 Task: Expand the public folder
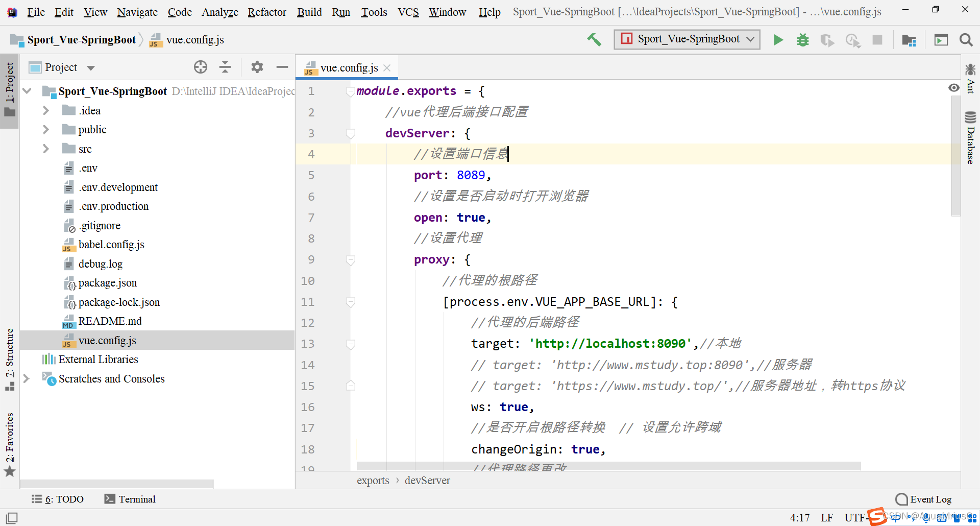[46, 130]
